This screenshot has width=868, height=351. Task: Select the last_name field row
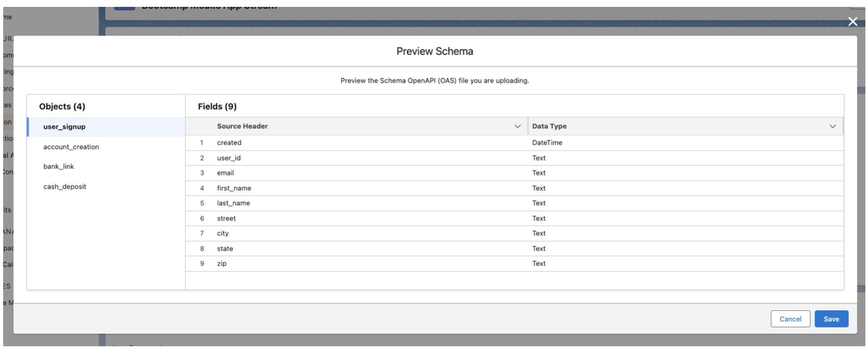233,202
